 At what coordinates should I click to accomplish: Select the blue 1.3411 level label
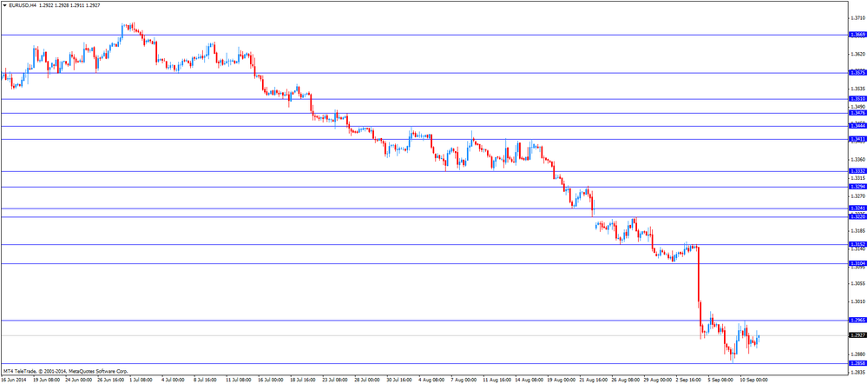(858, 138)
